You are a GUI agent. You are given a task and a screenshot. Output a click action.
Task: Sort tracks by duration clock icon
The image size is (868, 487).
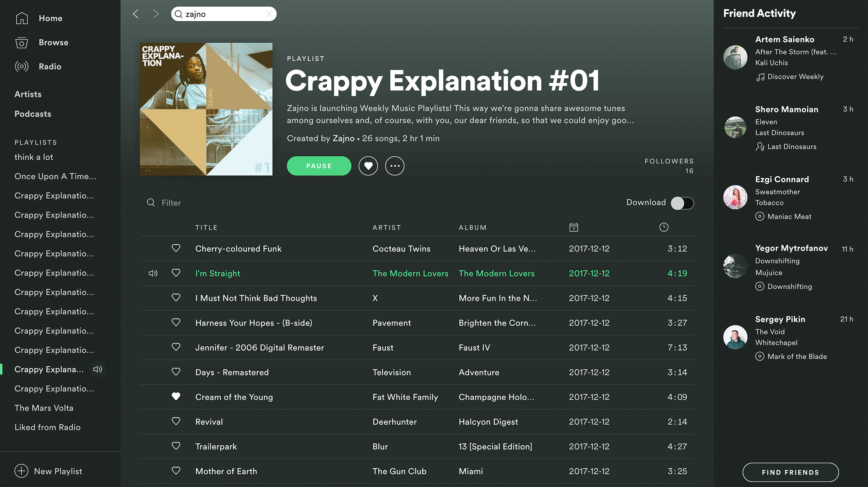click(x=664, y=227)
